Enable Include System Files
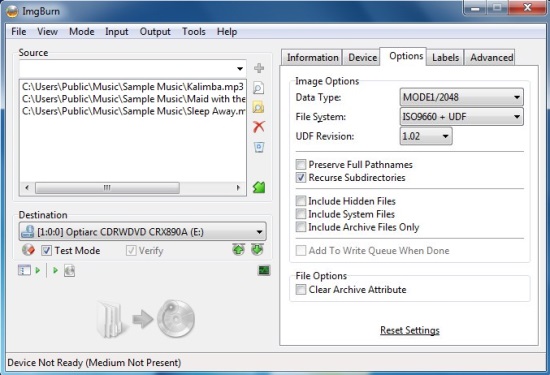Viewport: 550px width, 375px height. pyautogui.click(x=301, y=214)
